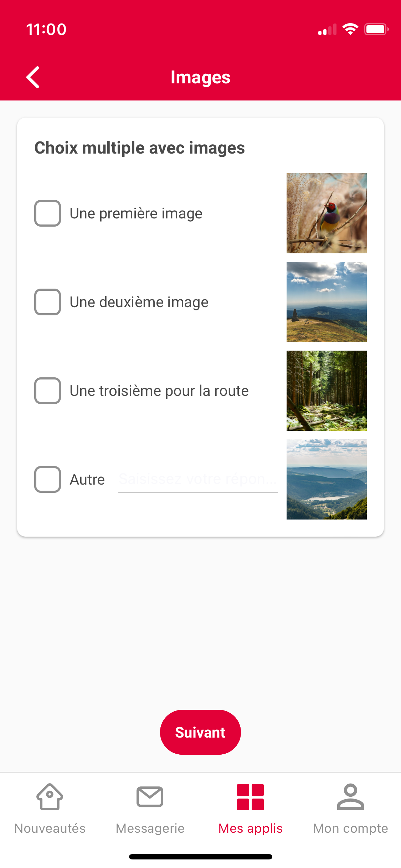Open the Messagerie envelope icon
This screenshot has width=401, height=868.
coord(150,797)
